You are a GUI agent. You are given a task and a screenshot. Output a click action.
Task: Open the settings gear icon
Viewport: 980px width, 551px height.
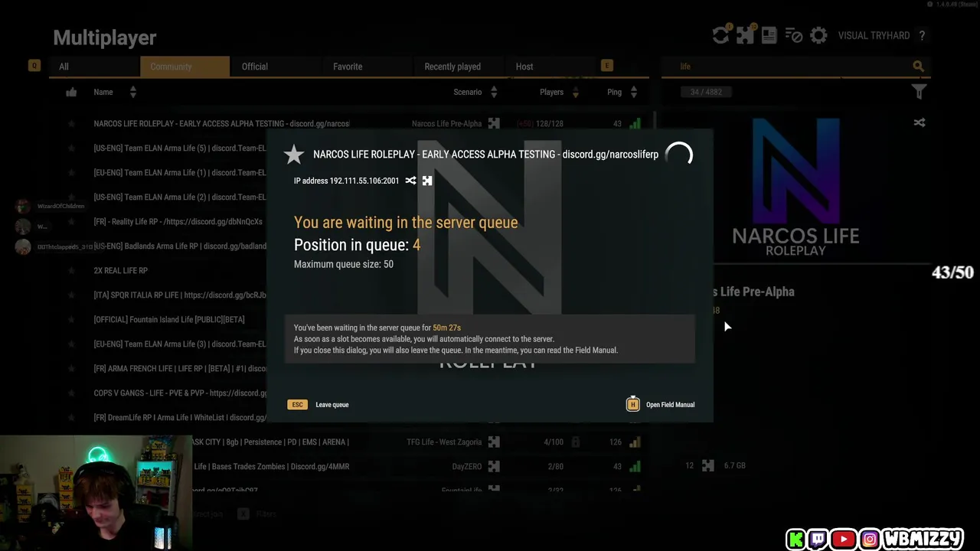click(818, 35)
